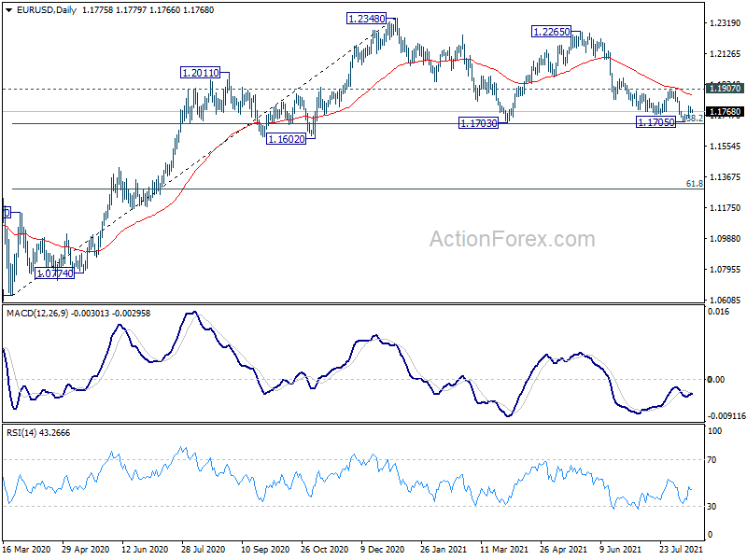Click the 10 Sep 2020 date label
Viewport: 747px width, 560px height.
tap(265, 549)
